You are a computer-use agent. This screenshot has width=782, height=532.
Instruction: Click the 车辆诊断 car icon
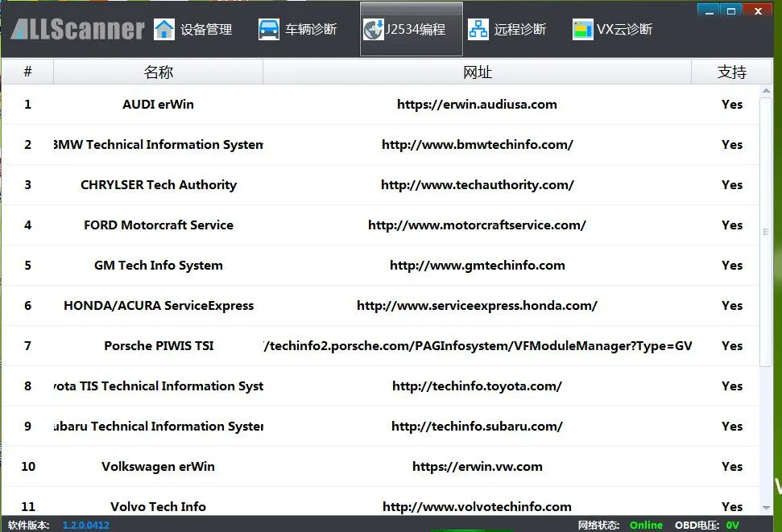tap(269, 30)
